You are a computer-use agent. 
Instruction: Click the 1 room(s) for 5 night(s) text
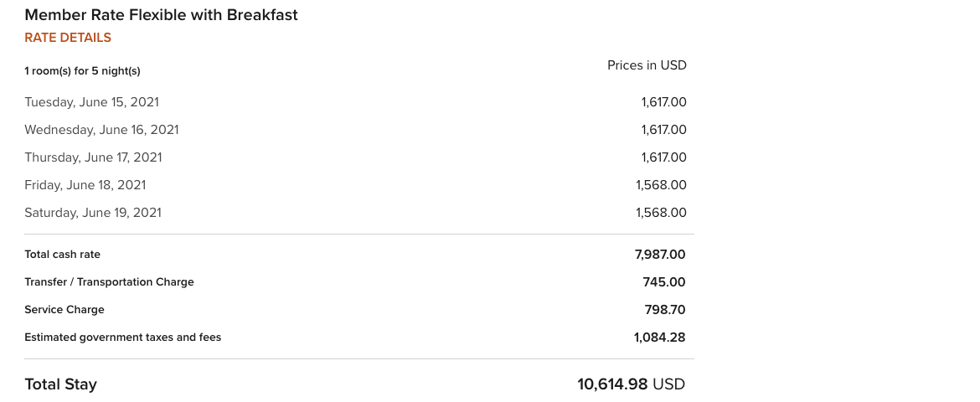click(82, 70)
